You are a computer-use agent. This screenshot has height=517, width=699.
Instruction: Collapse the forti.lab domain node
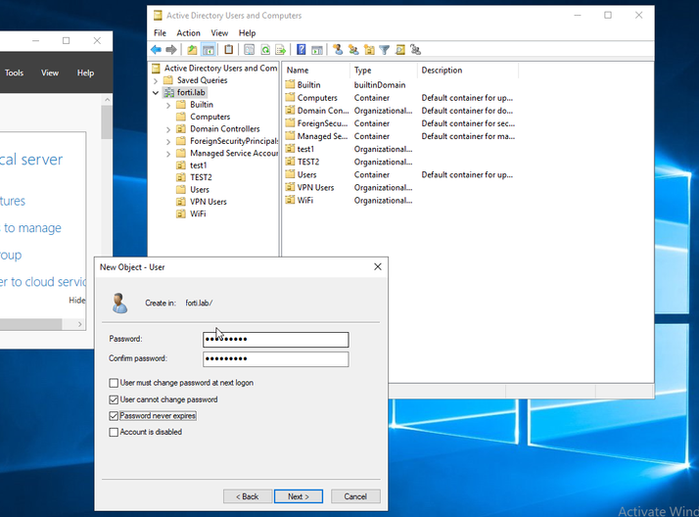155,93
